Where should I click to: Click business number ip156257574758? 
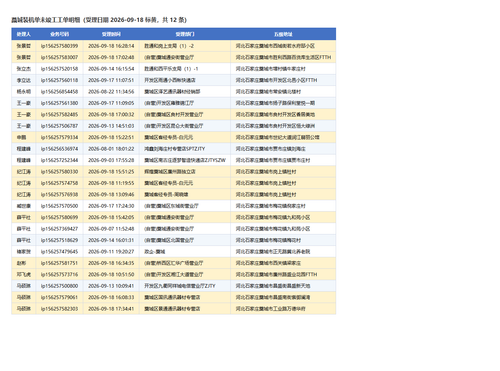59,183
